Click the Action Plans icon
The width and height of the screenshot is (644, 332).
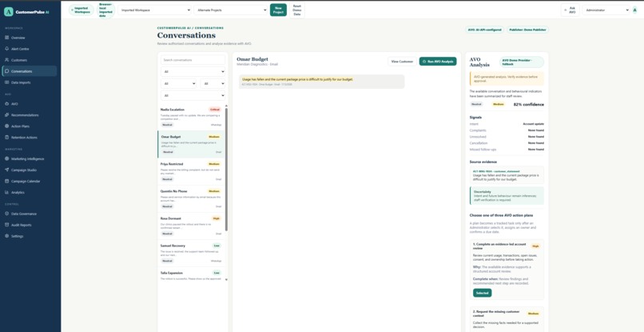(x=7, y=126)
